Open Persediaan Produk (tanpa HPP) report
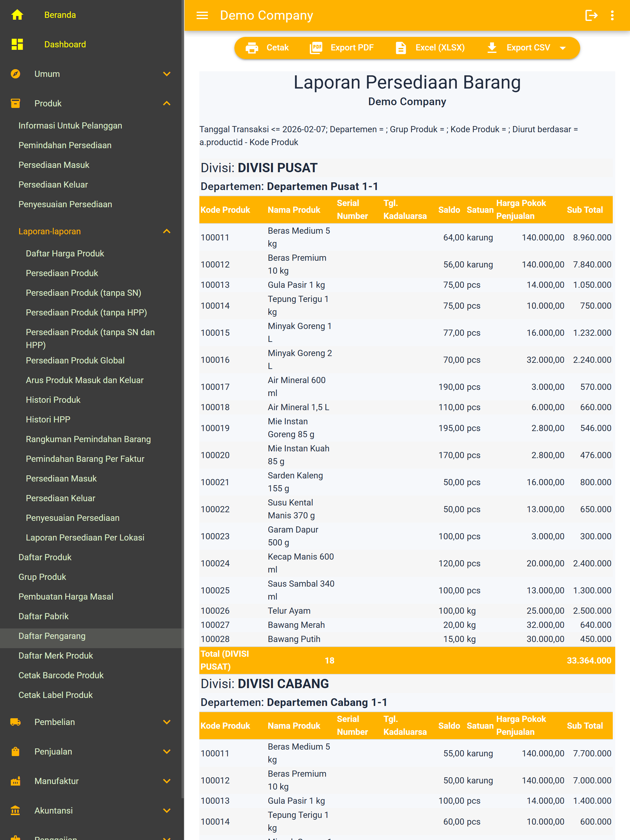 (x=86, y=313)
